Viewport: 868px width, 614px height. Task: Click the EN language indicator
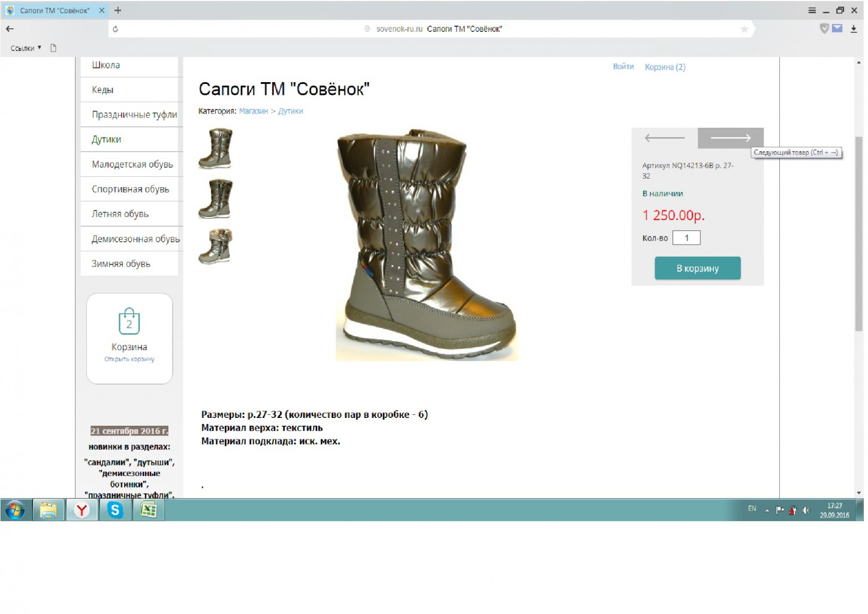752,508
